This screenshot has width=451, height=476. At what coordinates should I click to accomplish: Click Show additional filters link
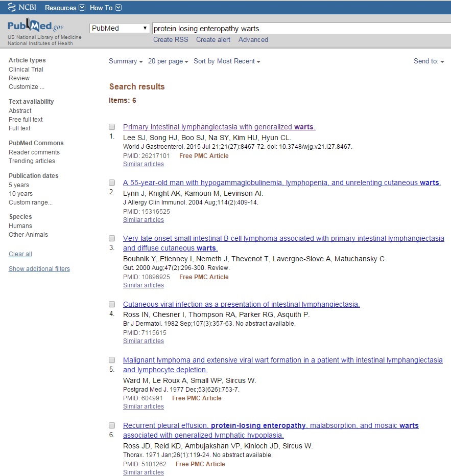coord(39,268)
